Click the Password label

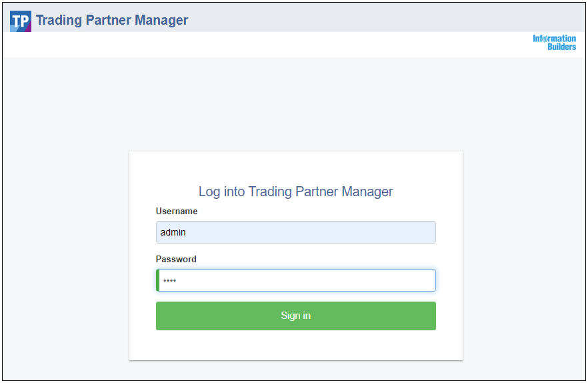click(176, 259)
